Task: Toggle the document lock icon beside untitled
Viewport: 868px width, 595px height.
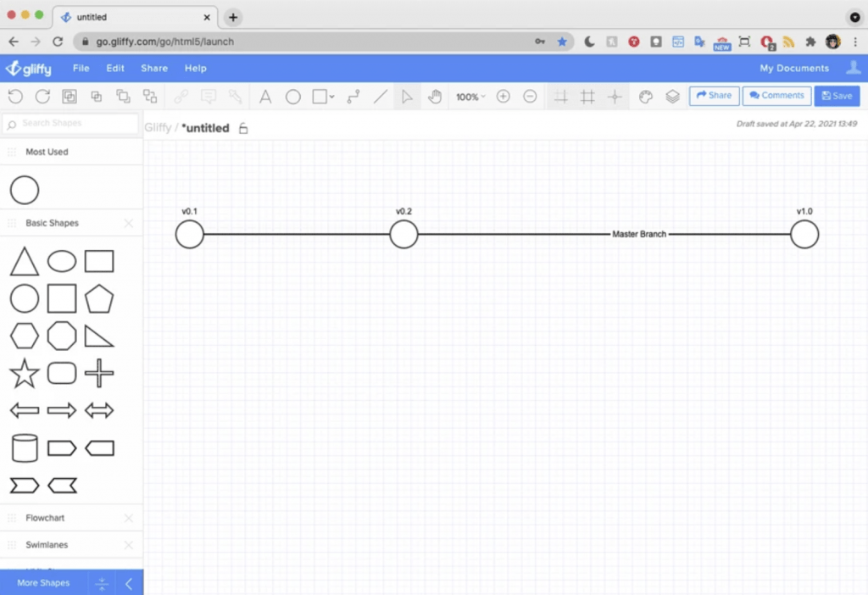Action: coord(243,129)
